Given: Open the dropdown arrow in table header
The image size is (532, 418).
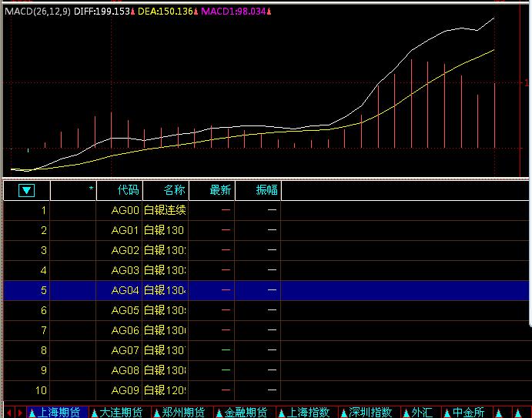Looking at the screenshot, I should tap(27, 190).
